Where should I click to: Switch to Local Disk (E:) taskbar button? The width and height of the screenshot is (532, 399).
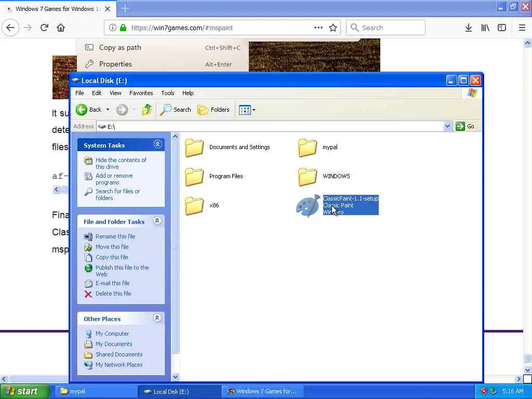(180, 391)
